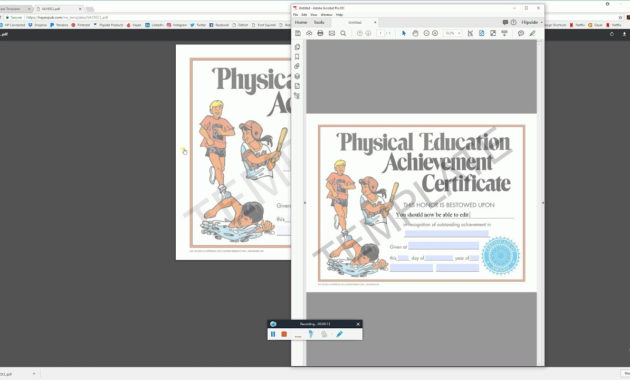The width and height of the screenshot is (630, 380).
Task: Pause the screen recording
Action: pyautogui.click(x=273, y=334)
